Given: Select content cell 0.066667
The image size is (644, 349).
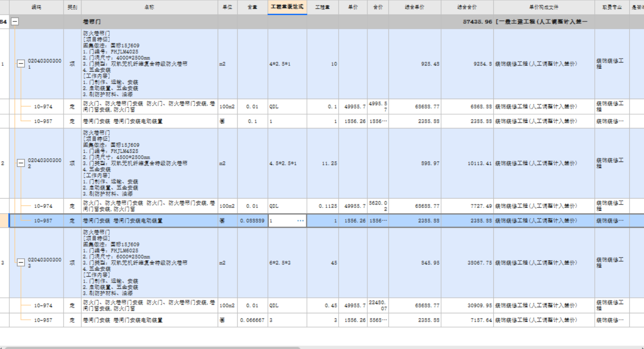Looking at the screenshot, I should 252,320.
